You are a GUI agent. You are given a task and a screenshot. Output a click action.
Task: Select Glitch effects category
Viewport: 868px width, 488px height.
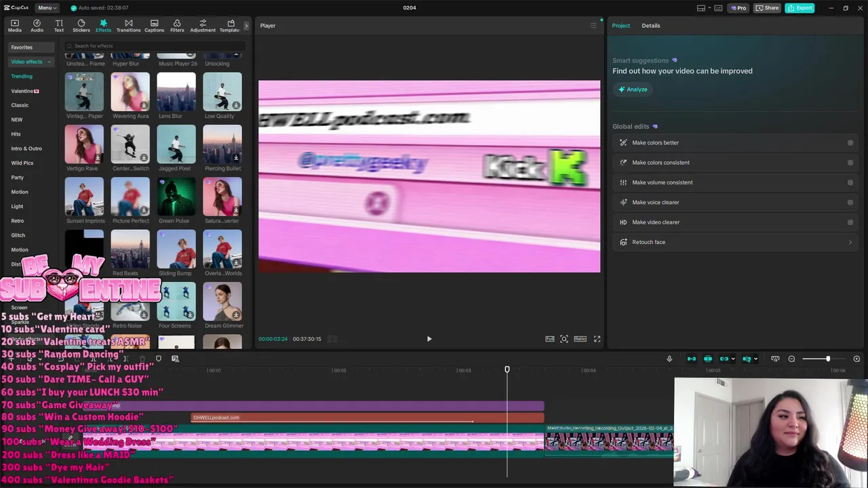click(x=18, y=235)
